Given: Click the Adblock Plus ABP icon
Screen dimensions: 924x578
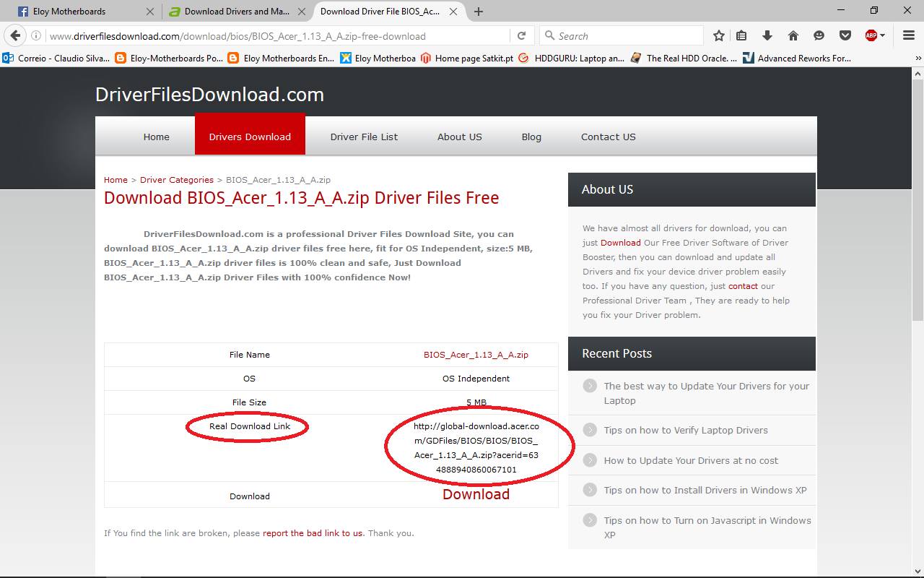Looking at the screenshot, I should (871, 35).
